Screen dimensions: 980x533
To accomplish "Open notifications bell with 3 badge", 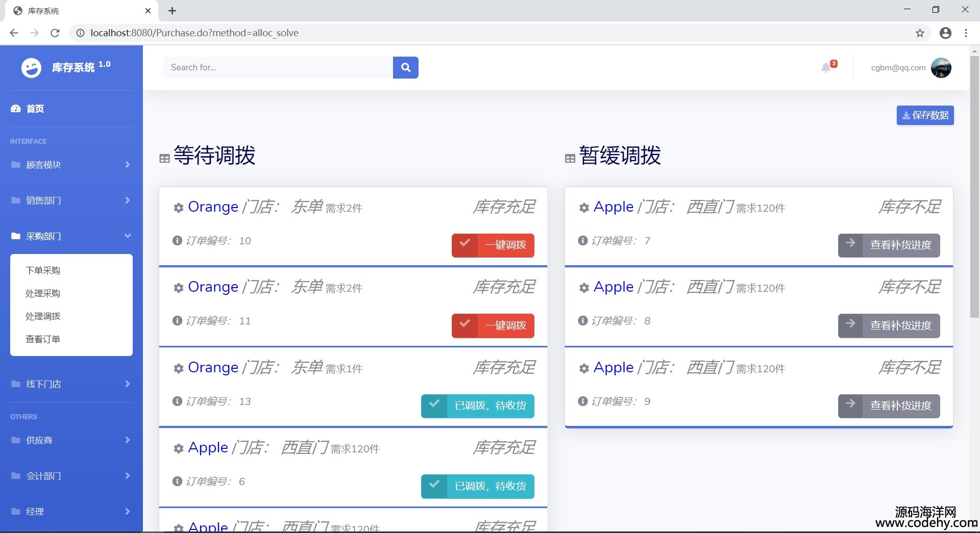I will pyautogui.click(x=827, y=67).
